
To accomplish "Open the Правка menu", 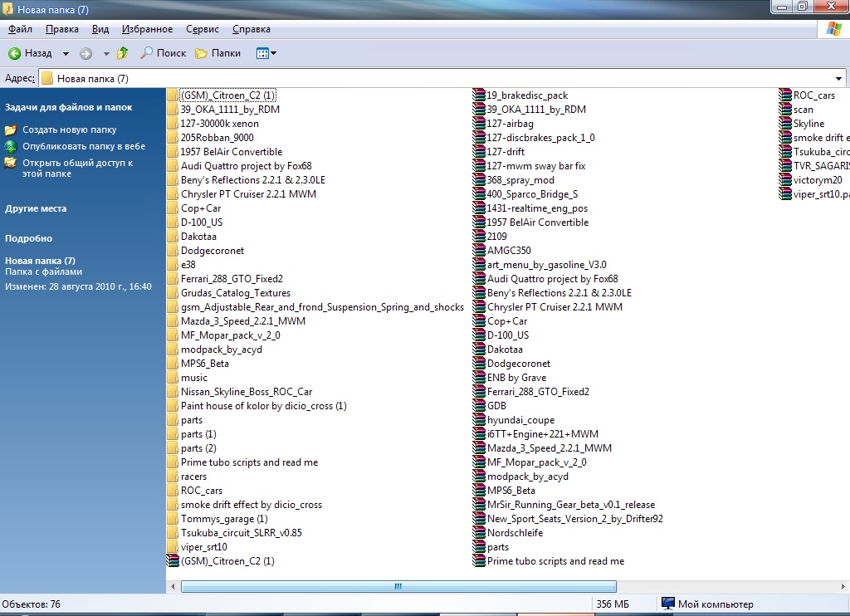I will pos(61,29).
